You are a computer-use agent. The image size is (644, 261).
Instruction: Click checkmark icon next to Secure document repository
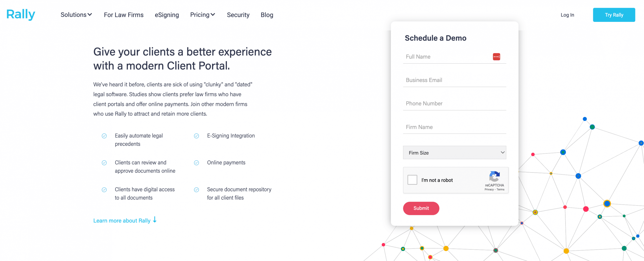tap(196, 190)
